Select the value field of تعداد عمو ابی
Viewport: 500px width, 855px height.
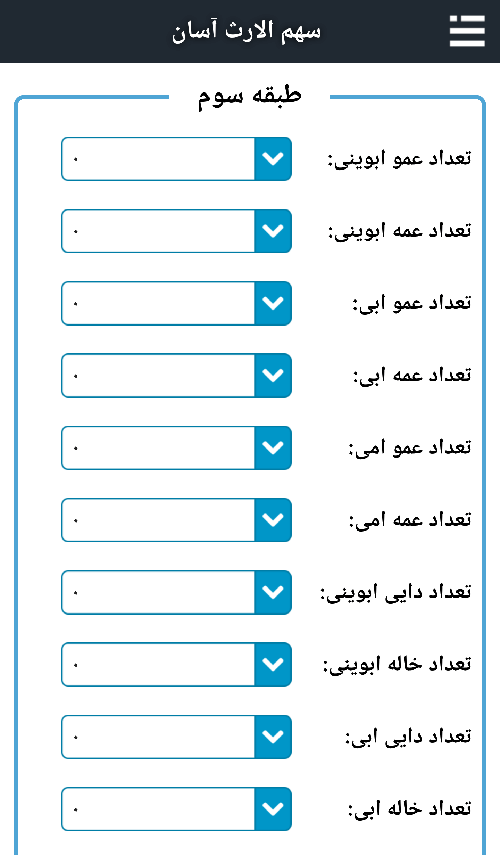tap(158, 303)
